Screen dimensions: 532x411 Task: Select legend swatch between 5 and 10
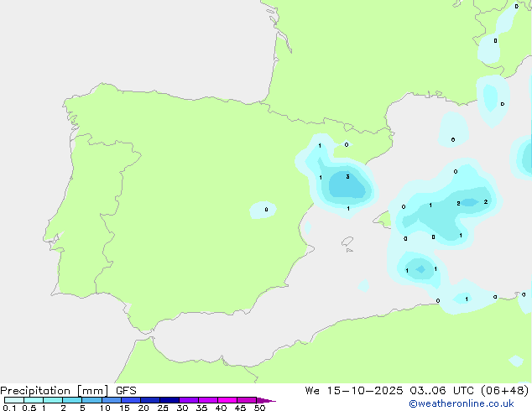(x=91, y=400)
